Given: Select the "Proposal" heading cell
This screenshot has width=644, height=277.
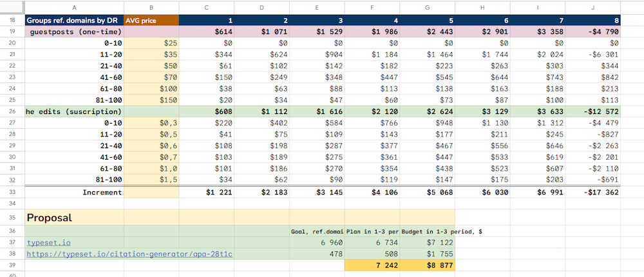Looking at the screenshot, I should (73, 217).
